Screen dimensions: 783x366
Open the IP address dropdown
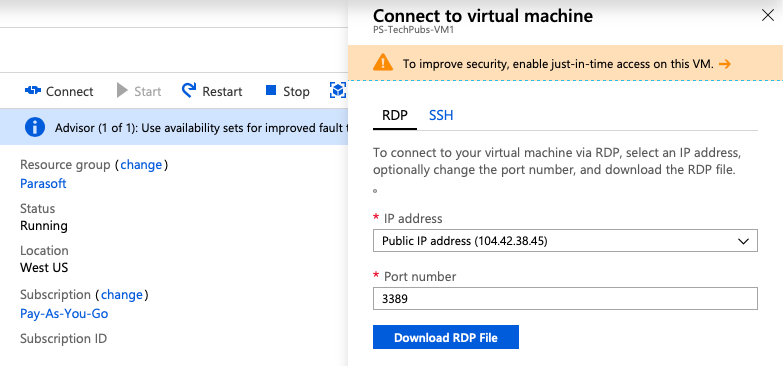[x=565, y=241]
